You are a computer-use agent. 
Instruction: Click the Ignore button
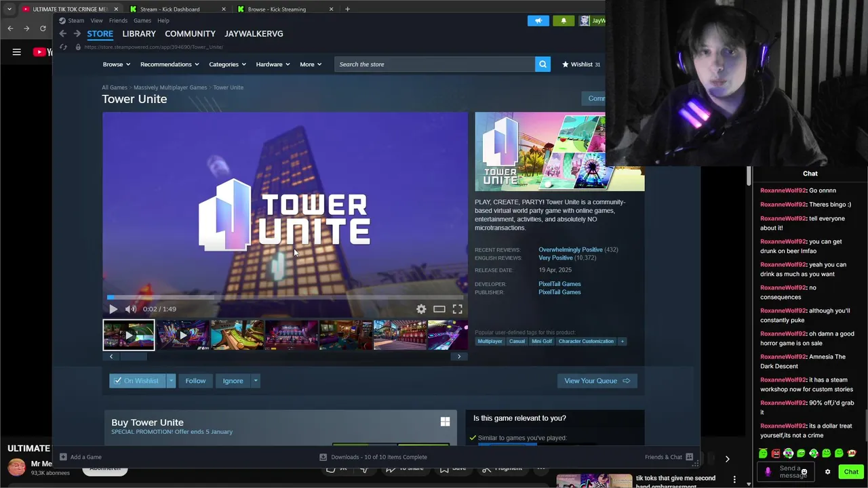pos(233,381)
